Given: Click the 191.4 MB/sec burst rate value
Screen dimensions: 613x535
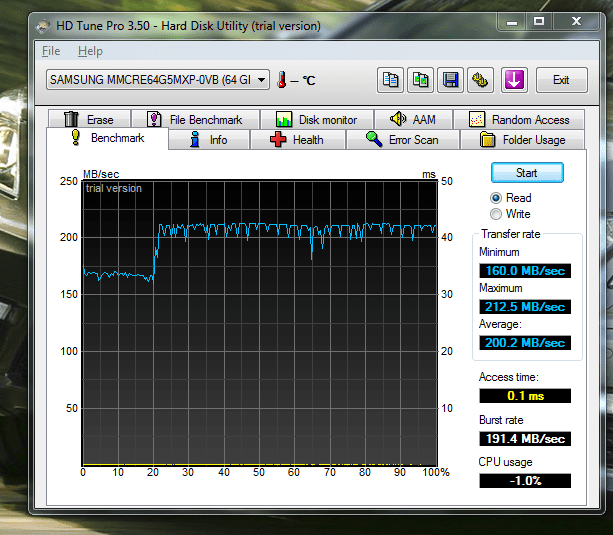Looking at the screenshot, I should (x=525, y=439).
